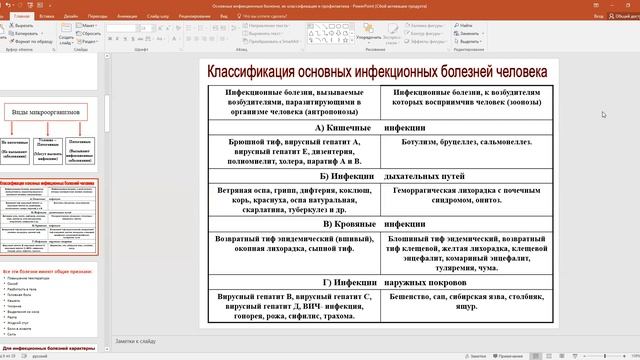Image resolution: width=640 pixels, height=360 pixels.
Task: Switch to Normal view icon in status bar
Action: 536,356
